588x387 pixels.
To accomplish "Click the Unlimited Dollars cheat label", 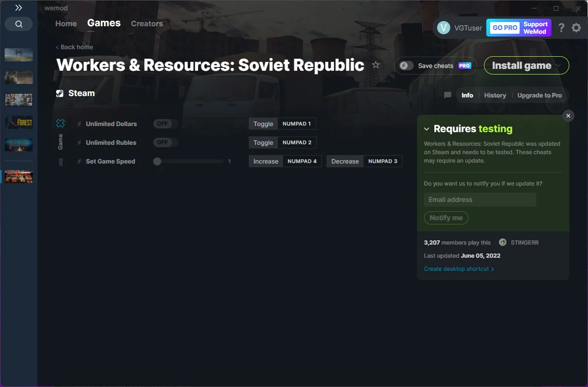I will coord(112,124).
